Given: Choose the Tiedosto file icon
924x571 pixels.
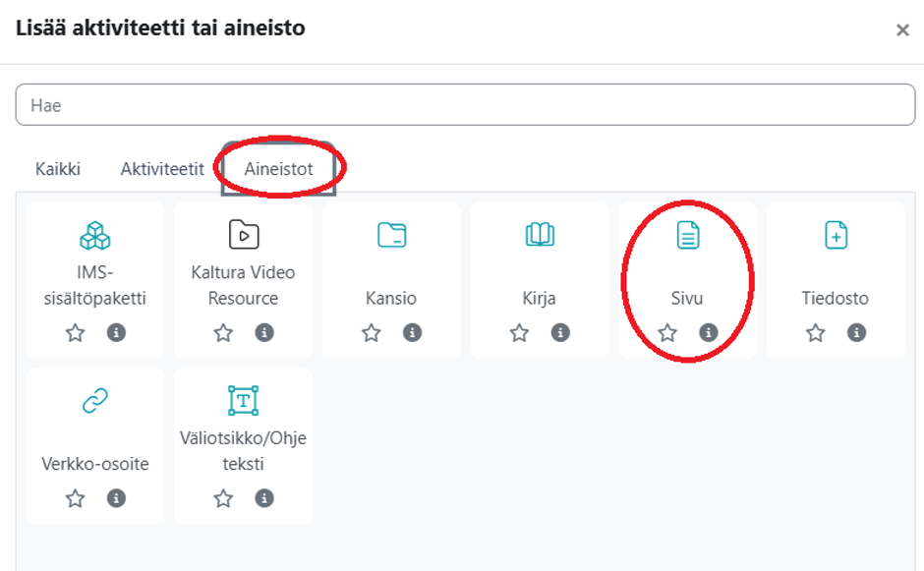Looking at the screenshot, I should [x=837, y=235].
